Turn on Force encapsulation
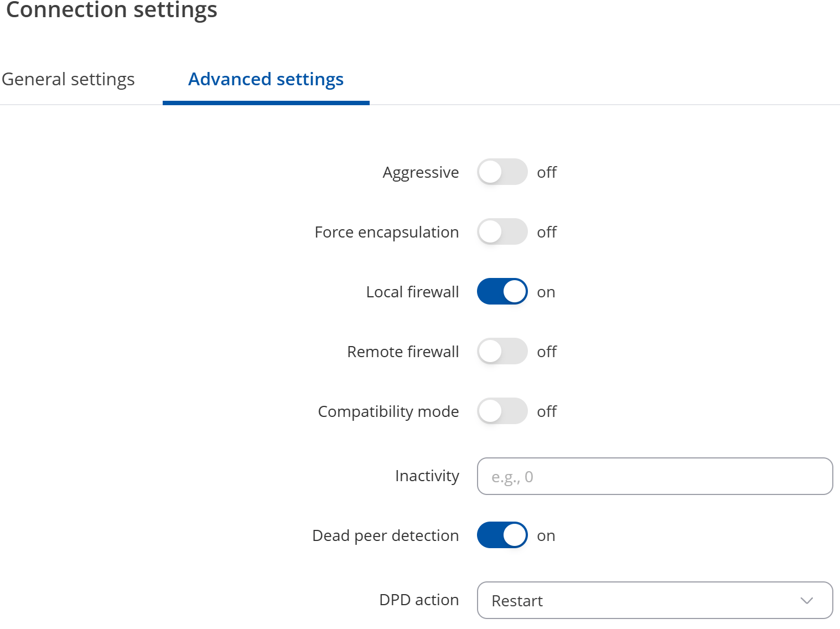840x629 pixels. click(502, 232)
